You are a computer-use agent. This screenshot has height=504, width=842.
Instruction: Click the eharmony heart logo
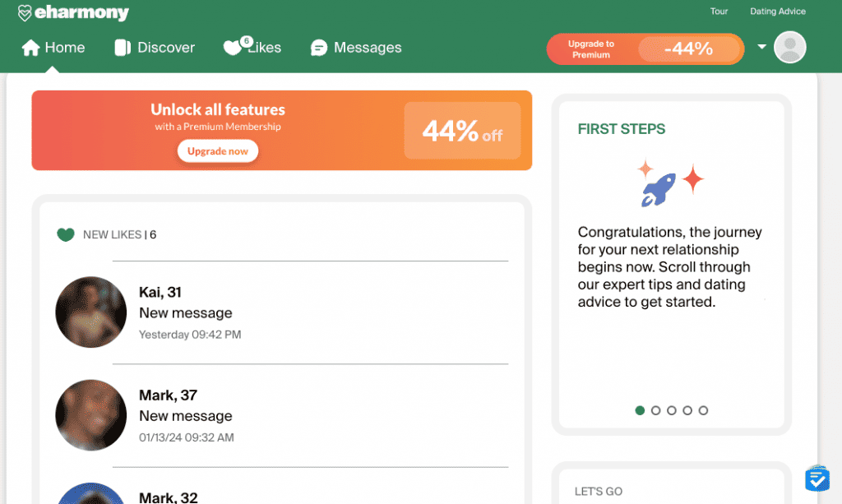click(x=25, y=13)
